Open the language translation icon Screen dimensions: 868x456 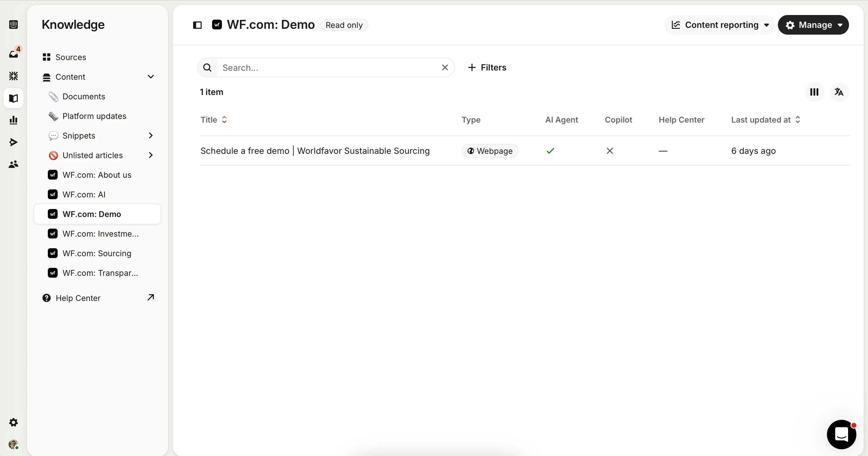[839, 92]
